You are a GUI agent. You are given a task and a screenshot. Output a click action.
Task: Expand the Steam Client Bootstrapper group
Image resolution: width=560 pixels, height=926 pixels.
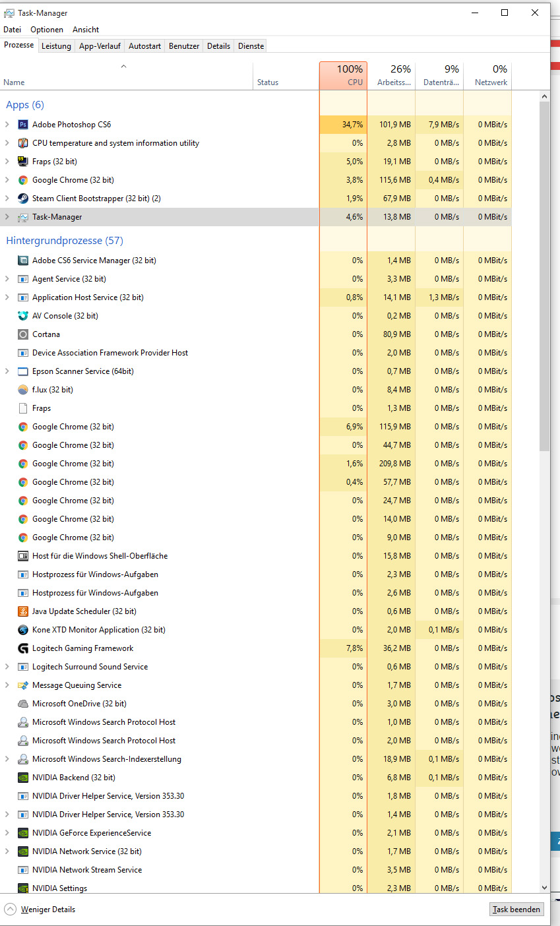(x=7, y=199)
